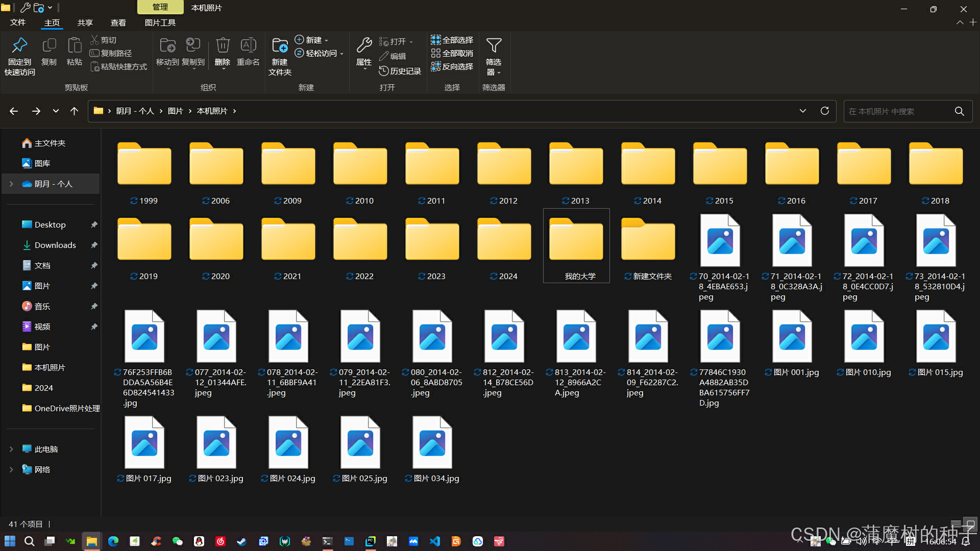
Task: Refresh the current folder view
Action: click(825, 111)
